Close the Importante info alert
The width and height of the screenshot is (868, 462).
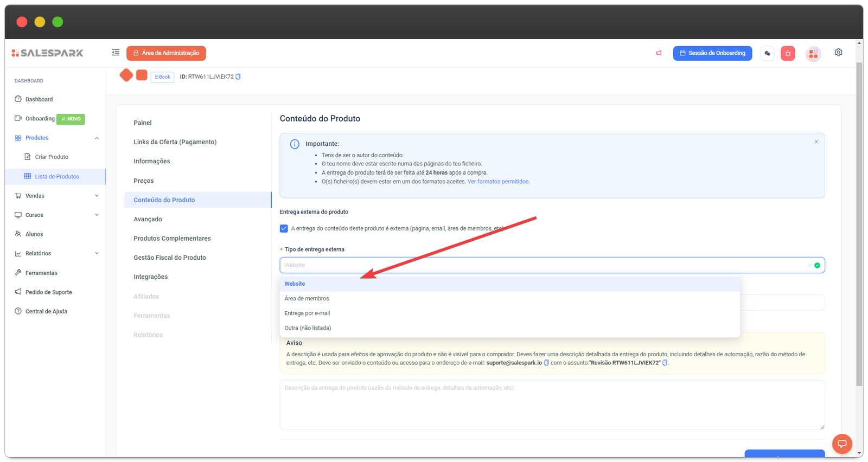coord(816,142)
